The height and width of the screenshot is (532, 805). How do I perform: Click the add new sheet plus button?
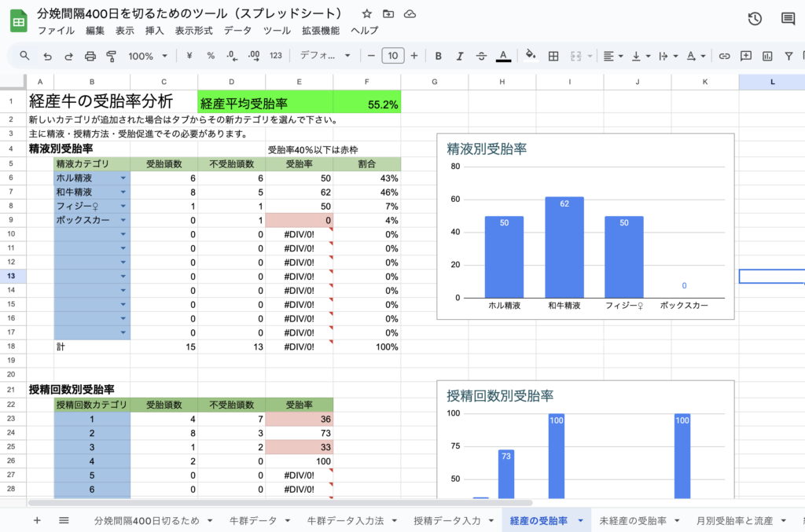coord(37,520)
